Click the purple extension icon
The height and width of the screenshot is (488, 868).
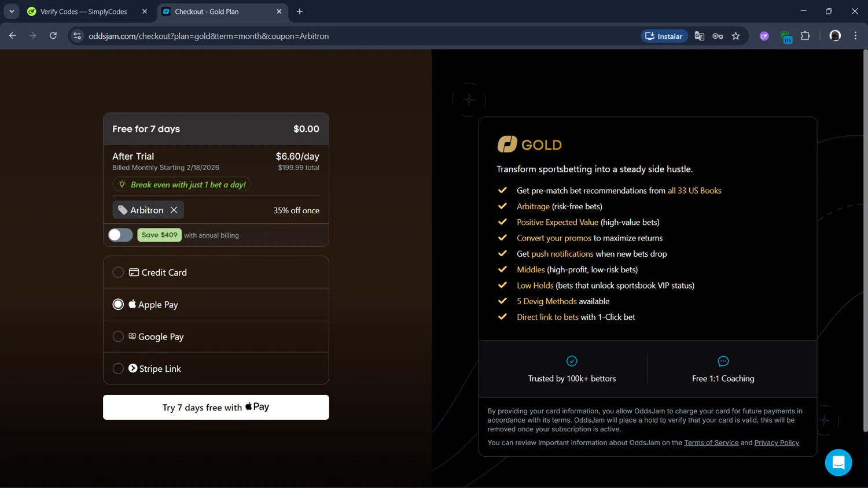[764, 36]
